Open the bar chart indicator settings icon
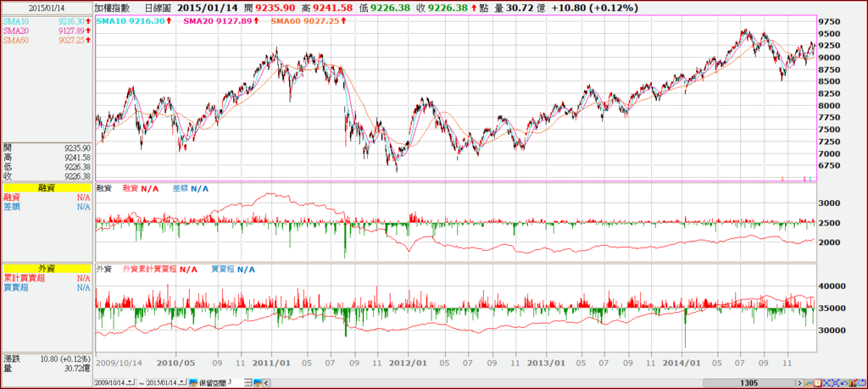This screenshot has height=389, width=868. [854, 383]
